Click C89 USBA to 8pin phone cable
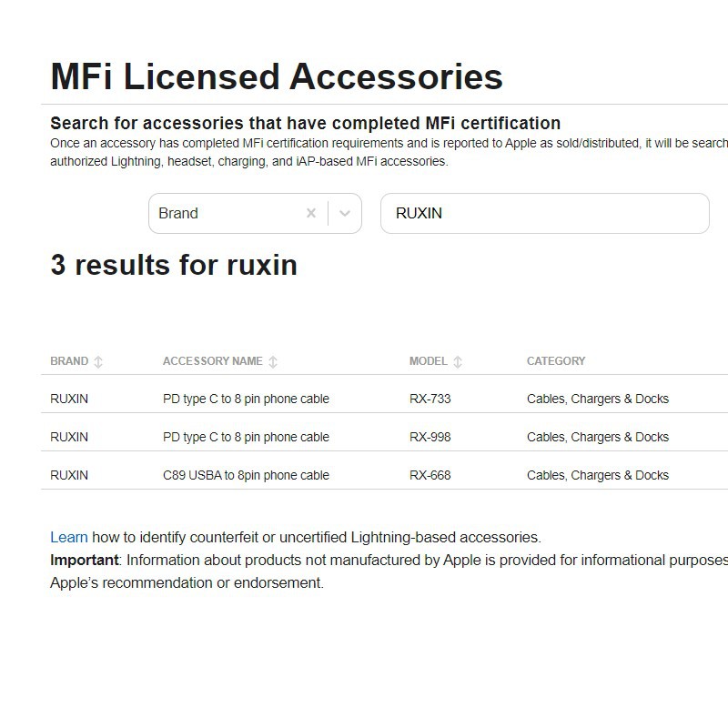Screen dimensions: 728x728 246,475
